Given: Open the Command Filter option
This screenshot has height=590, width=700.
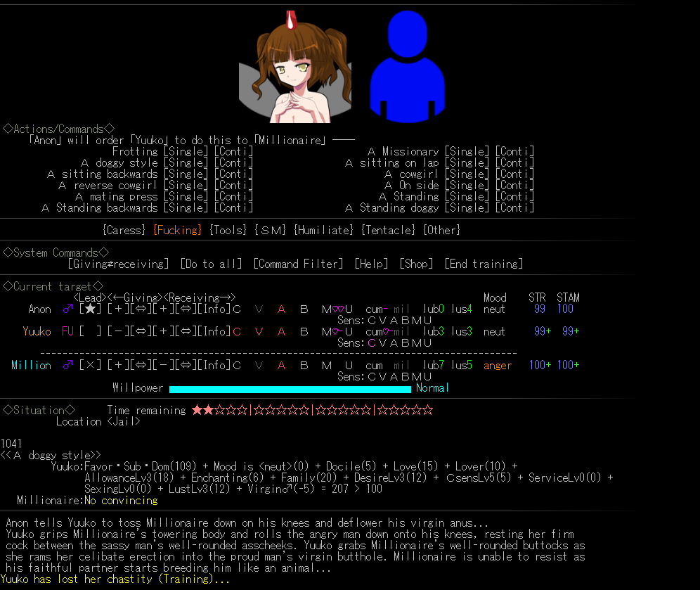Looking at the screenshot, I should click(x=298, y=264).
